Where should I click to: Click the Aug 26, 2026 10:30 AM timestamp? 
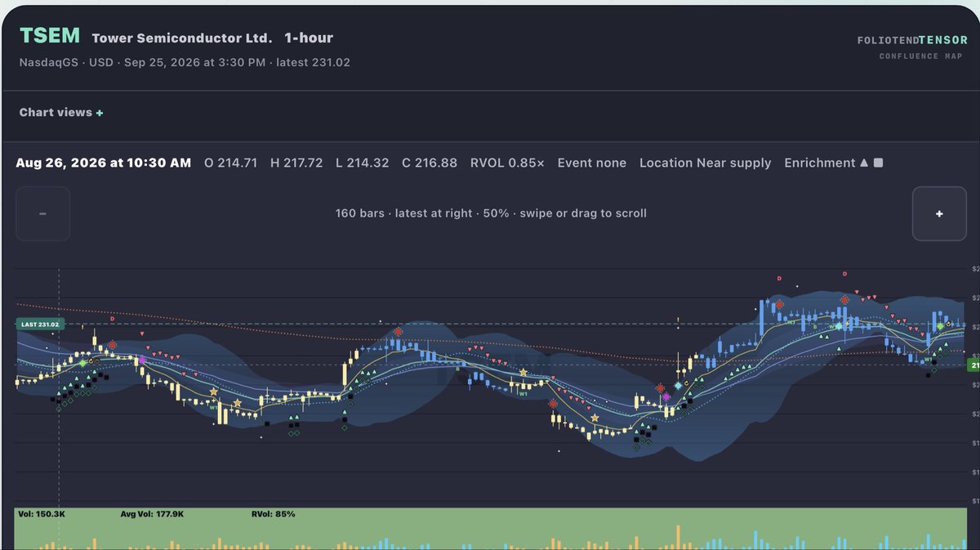click(104, 163)
